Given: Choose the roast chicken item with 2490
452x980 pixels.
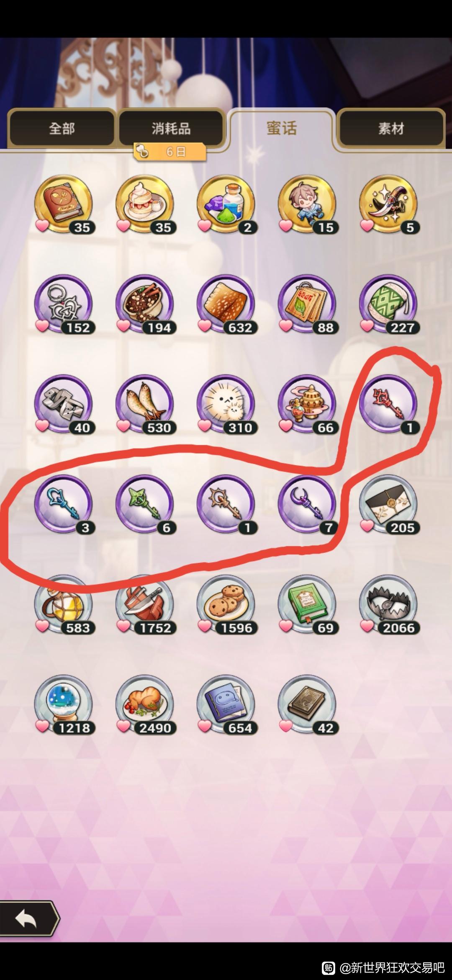Looking at the screenshot, I should pos(145,704).
